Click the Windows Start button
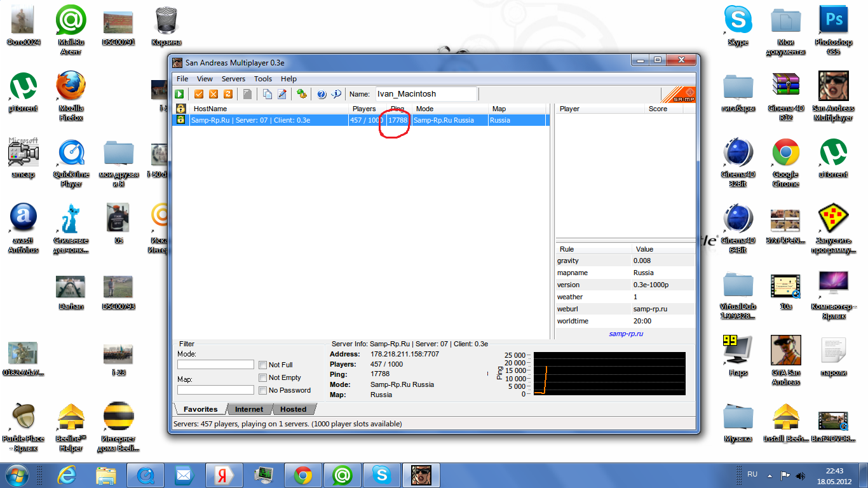The width and height of the screenshot is (868, 488). [18, 475]
